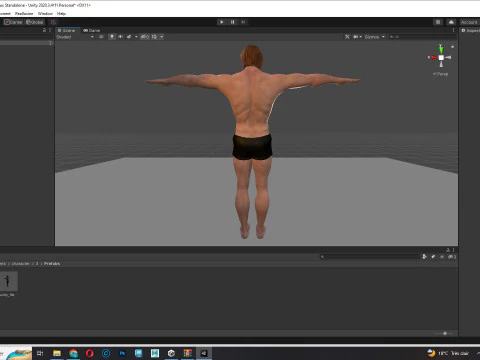Screen dimensions: 480x360
Task: Toggle the Center pivot mode button
Action: [13, 22]
